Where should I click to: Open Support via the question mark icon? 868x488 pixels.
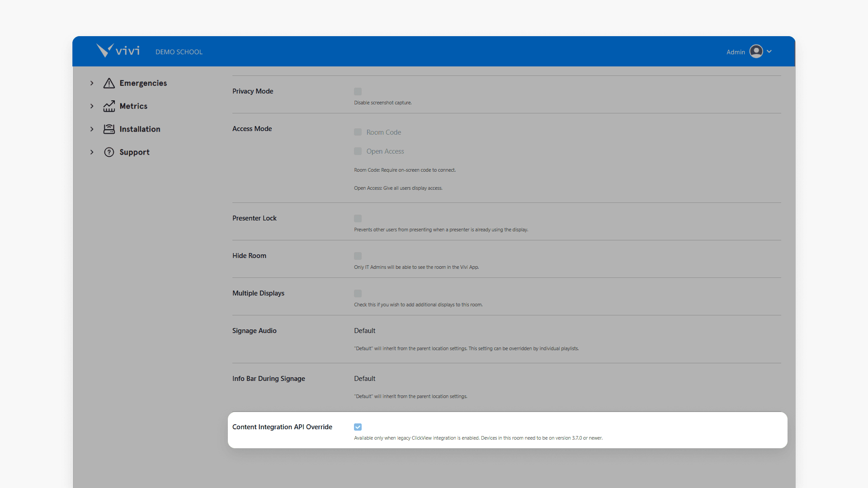tap(109, 152)
